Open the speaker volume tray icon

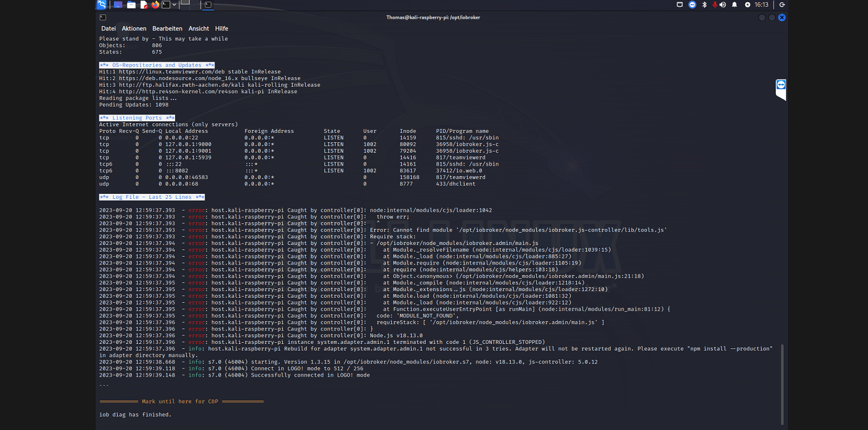722,4
